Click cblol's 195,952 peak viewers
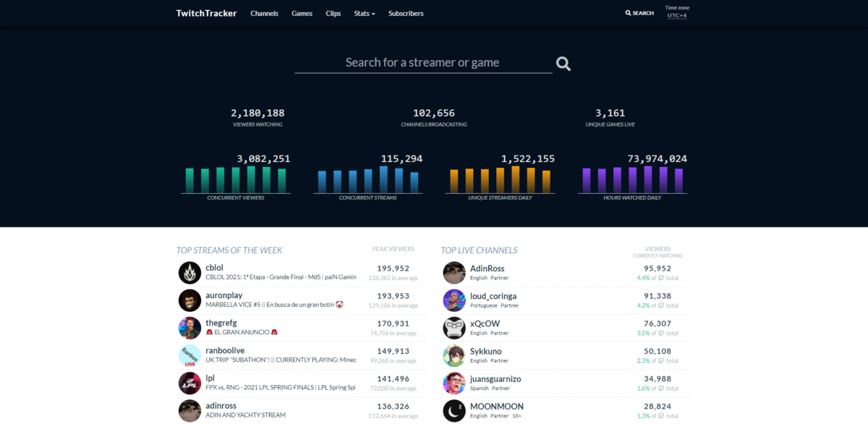The image size is (868, 424). (x=393, y=268)
